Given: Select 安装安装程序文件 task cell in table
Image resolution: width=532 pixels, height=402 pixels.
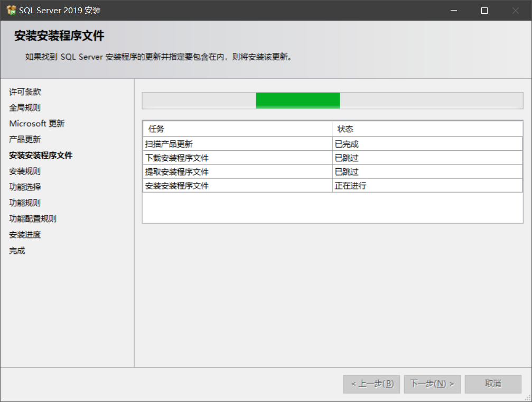Looking at the screenshot, I should click(x=238, y=186).
